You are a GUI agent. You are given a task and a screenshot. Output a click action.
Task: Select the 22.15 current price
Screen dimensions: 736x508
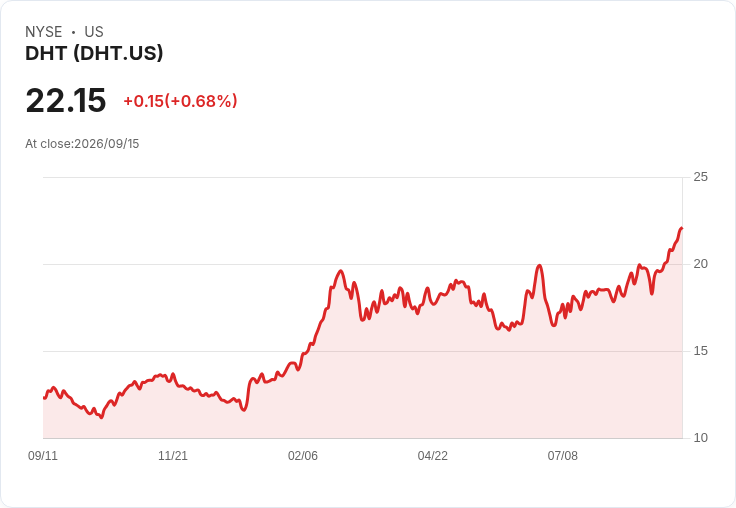point(66,100)
